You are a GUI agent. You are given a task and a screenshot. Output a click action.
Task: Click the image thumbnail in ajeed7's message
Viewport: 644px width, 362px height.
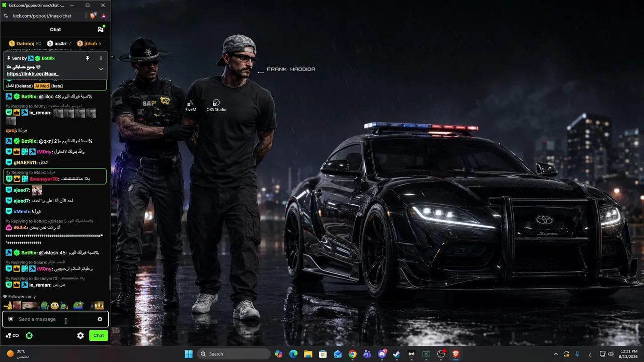tap(37, 190)
